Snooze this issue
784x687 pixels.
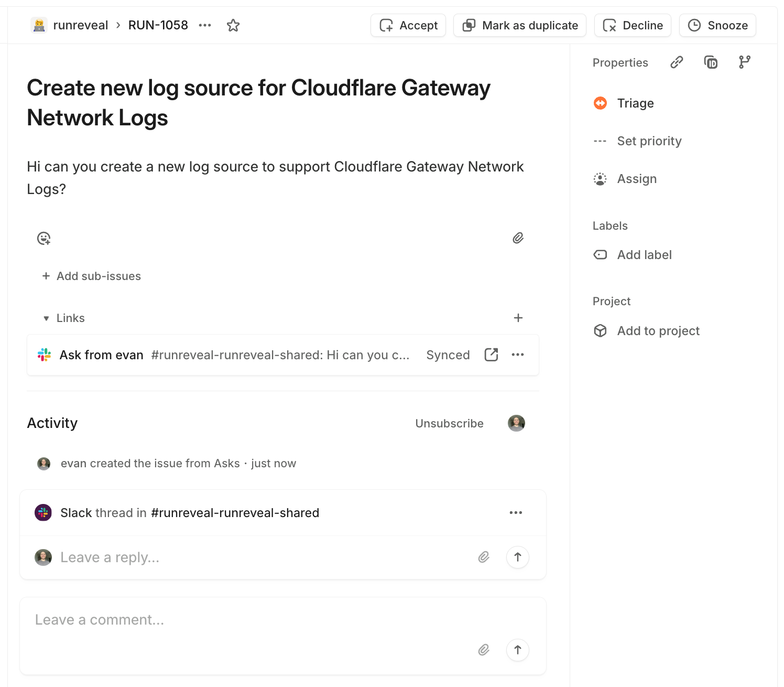pos(717,25)
